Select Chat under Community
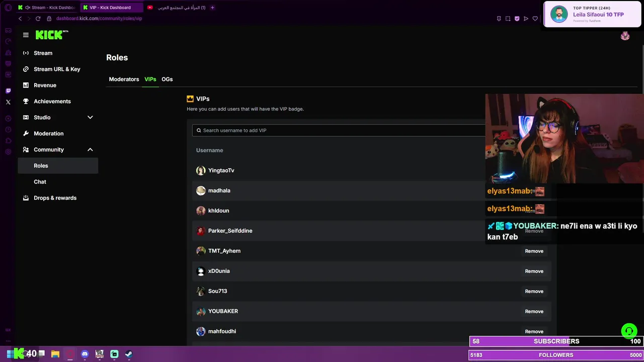644x362 pixels. click(58, 182)
